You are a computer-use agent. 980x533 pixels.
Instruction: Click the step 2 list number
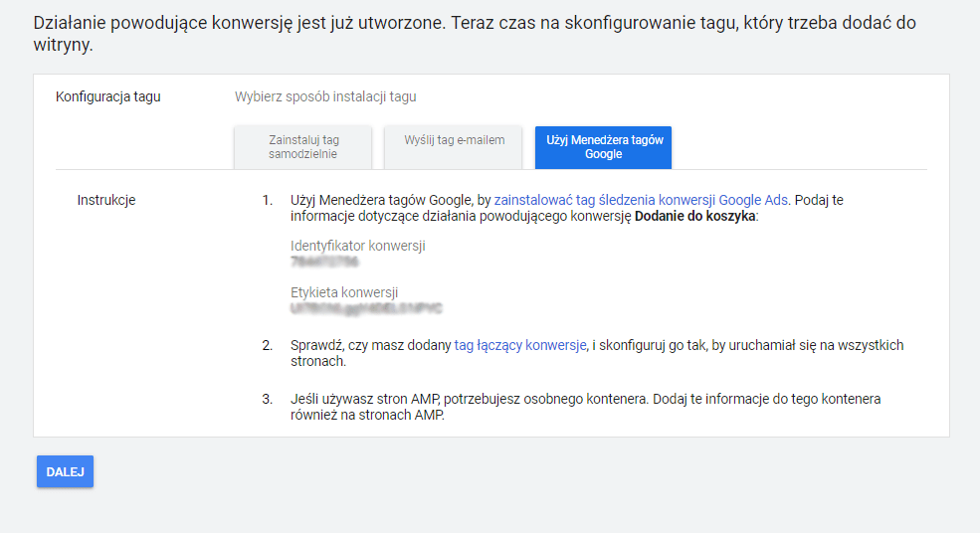267,345
